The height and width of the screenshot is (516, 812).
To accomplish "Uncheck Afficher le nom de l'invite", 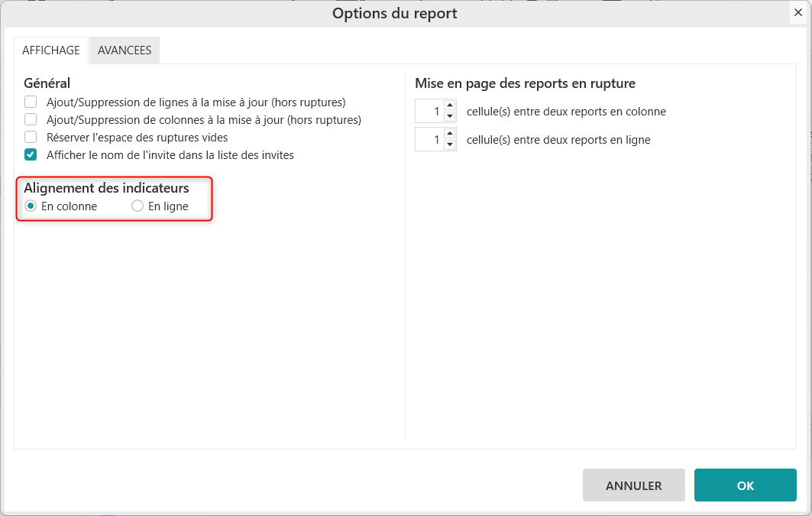I will pyautogui.click(x=31, y=155).
